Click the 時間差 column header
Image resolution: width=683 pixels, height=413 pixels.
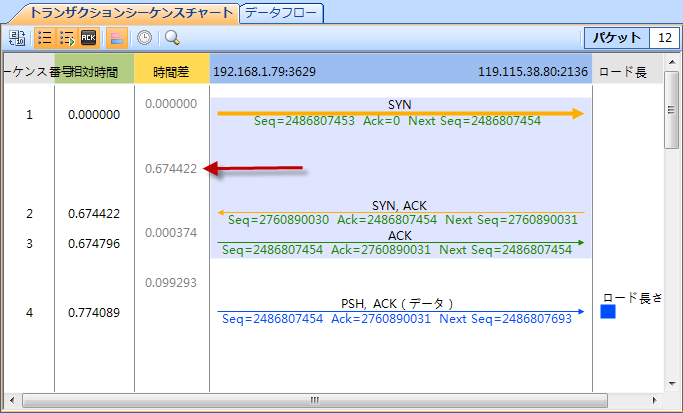171,72
